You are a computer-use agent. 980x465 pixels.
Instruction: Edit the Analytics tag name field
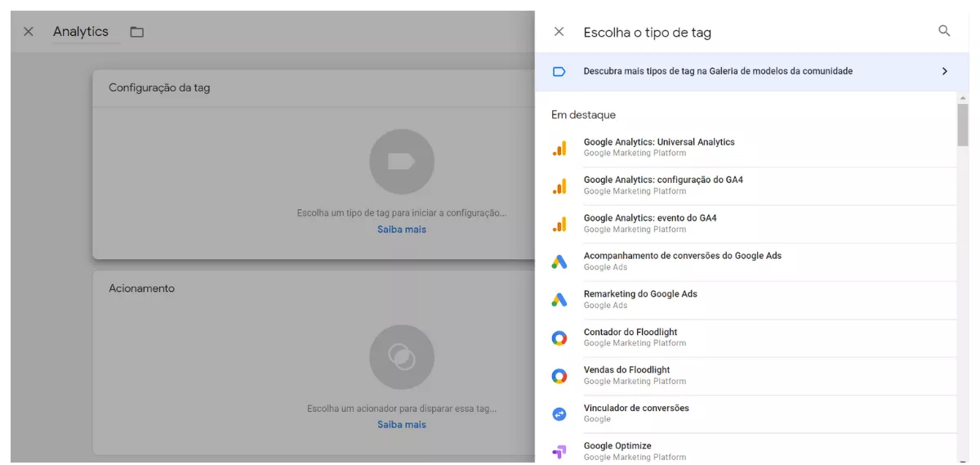(86, 32)
